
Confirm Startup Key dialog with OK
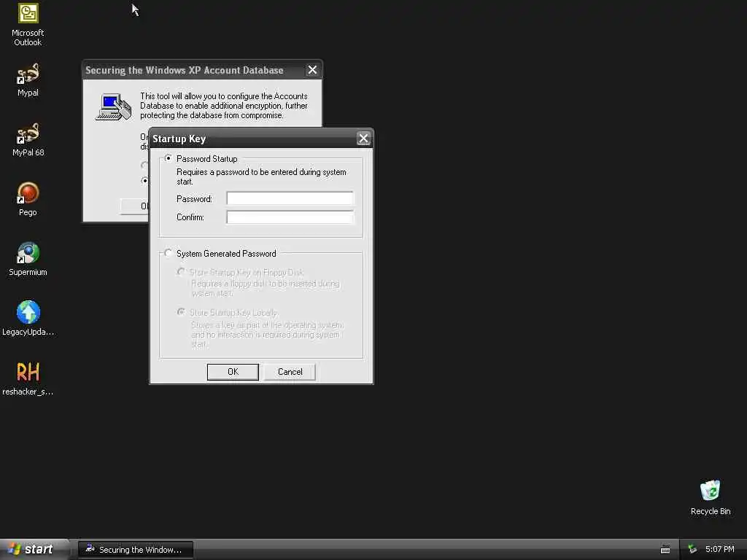tap(233, 372)
